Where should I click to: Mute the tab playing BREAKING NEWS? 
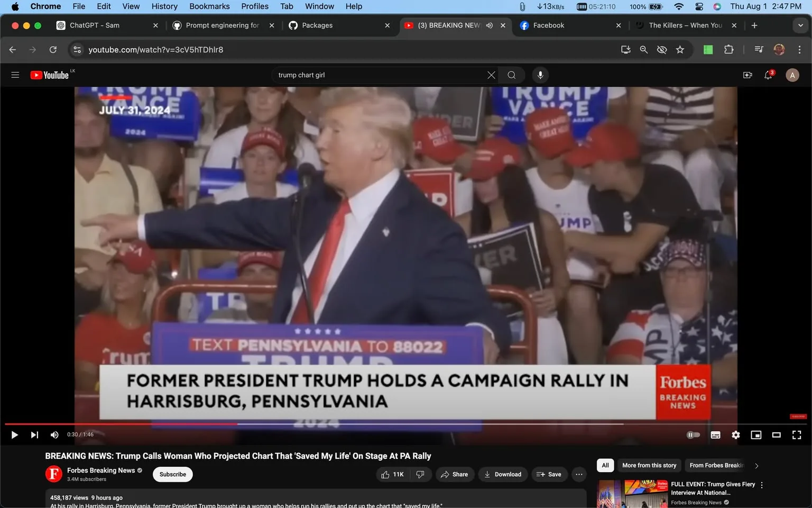tap(489, 25)
